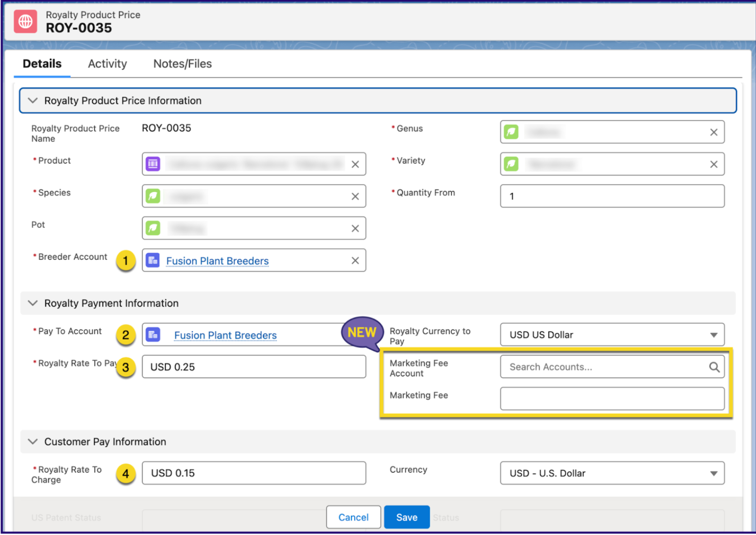Click the Marketing Fee Account search field
The image size is (756, 535).
[612, 367]
